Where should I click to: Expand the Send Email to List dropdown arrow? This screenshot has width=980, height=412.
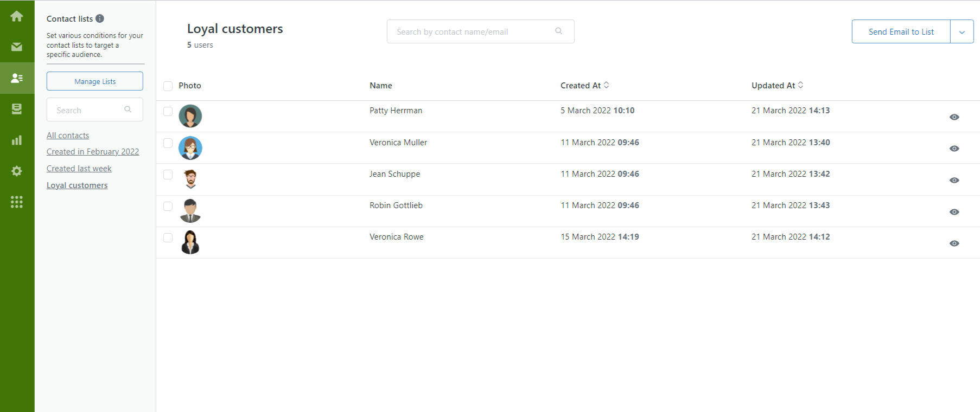coord(962,32)
